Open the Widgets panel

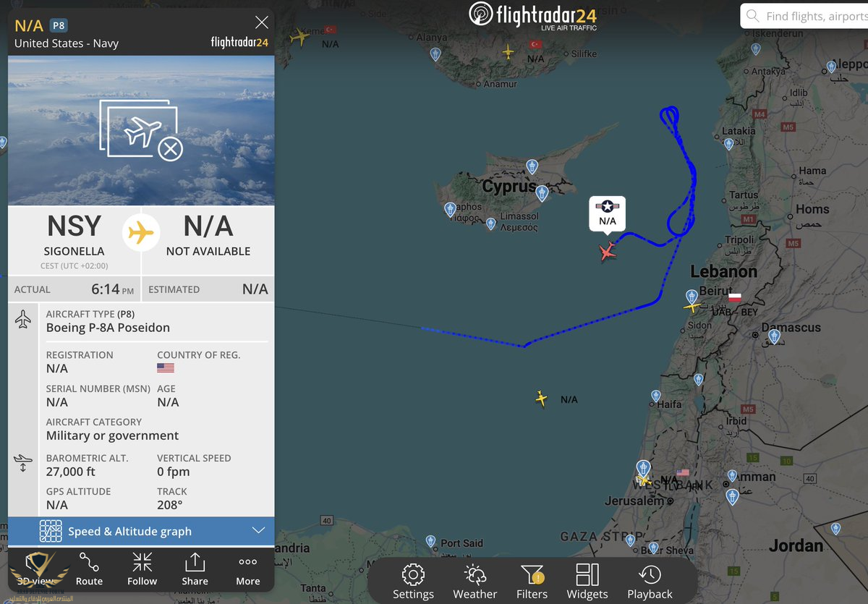tap(587, 582)
